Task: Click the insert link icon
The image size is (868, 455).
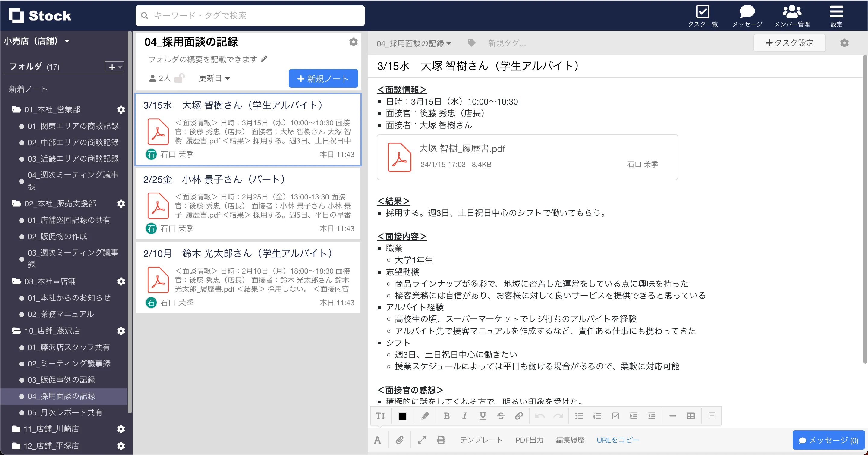Action: tap(519, 416)
